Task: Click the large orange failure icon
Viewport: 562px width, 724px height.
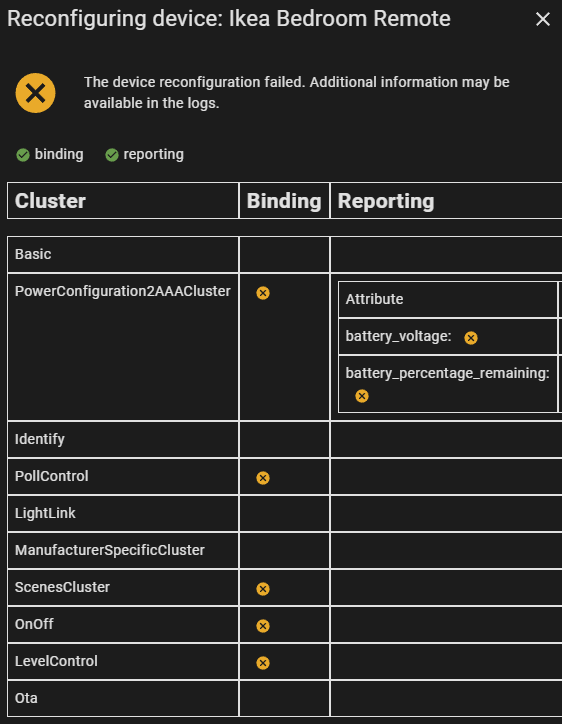Action: pos(36,93)
